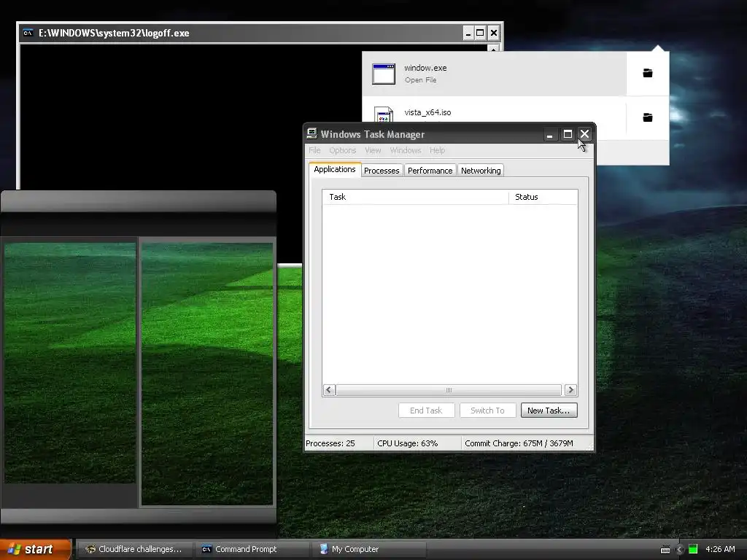Click the Commit Charge status text
This screenshot has height=560, width=747.
tap(519, 443)
